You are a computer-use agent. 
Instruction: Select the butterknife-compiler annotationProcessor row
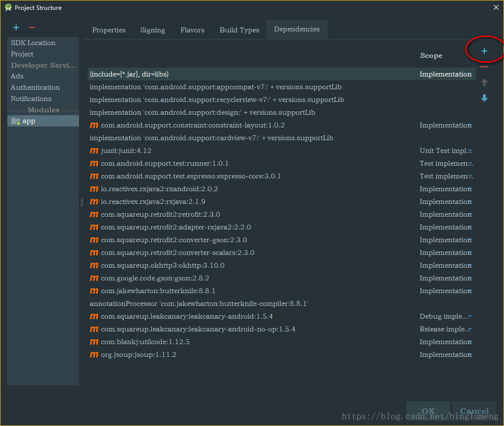[x=281, y=303]
